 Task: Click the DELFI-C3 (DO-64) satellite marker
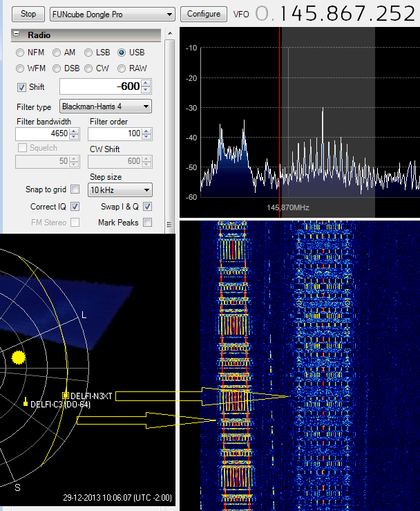(x=26, y=402)
